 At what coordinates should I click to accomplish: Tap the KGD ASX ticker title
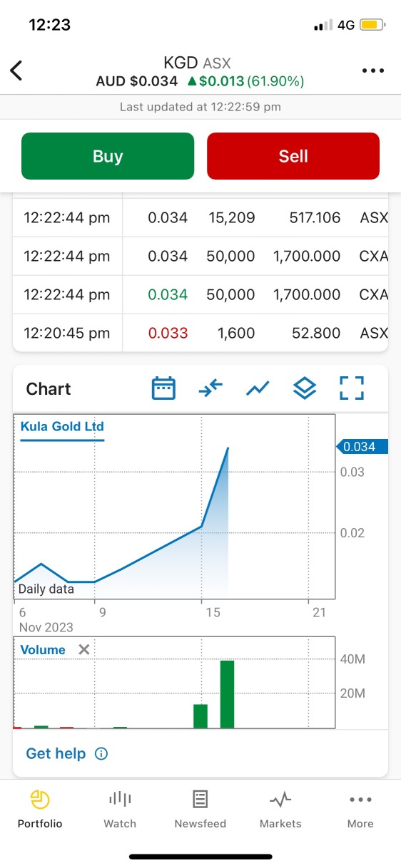pos(197,63)
